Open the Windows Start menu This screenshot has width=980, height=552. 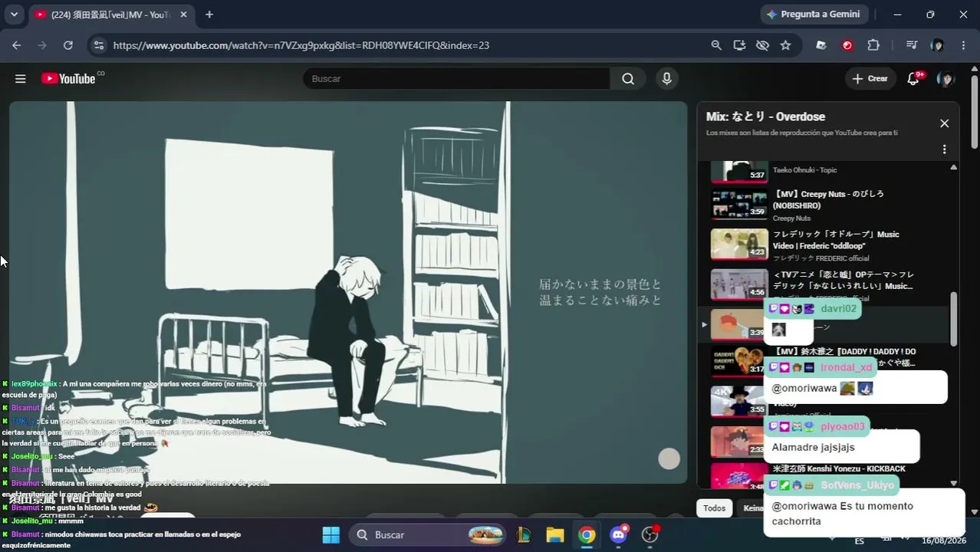click(x=331, y=534)
